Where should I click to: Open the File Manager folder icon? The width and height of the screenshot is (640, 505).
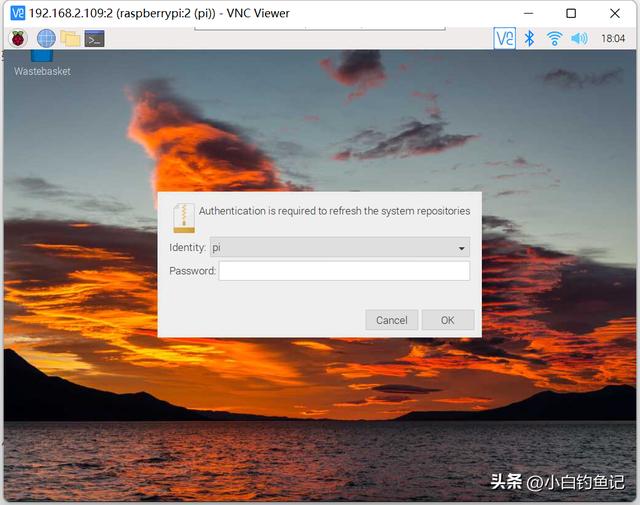(70, 39)
